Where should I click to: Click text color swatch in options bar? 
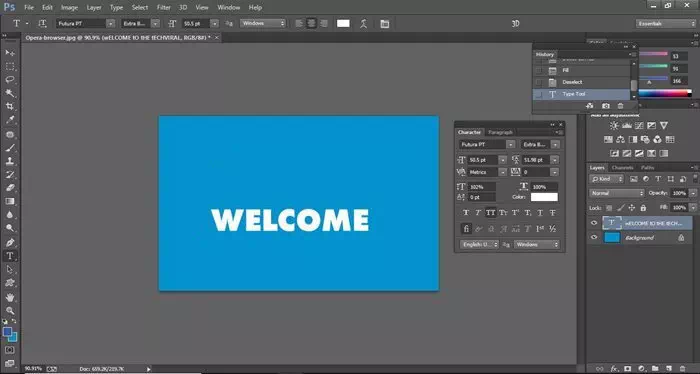point(343,24)
